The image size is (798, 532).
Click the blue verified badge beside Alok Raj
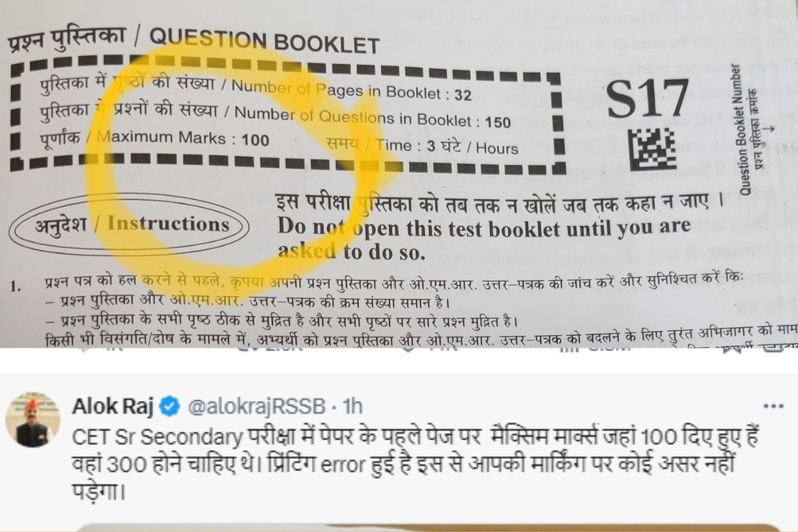[x=171, y=406]
